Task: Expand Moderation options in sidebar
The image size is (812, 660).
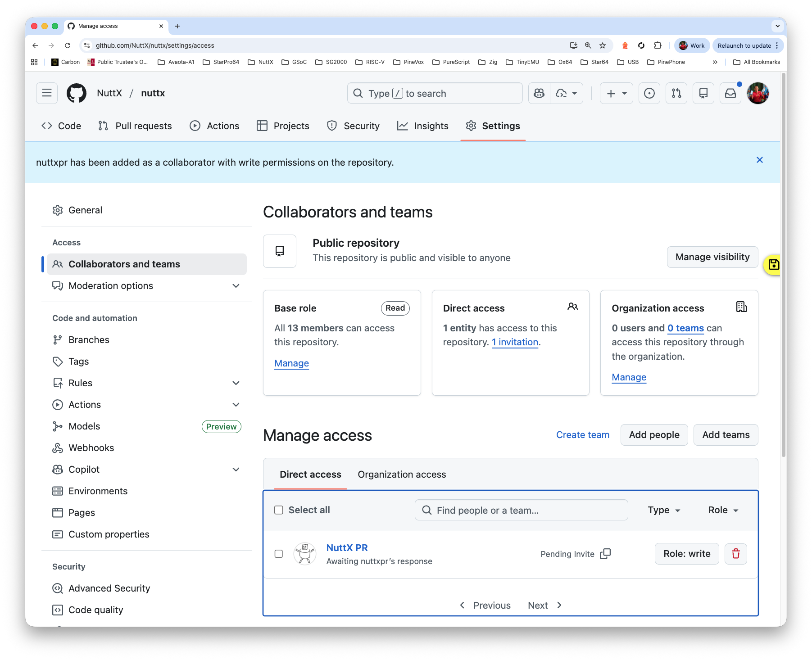Action: (x=236, y=286)
